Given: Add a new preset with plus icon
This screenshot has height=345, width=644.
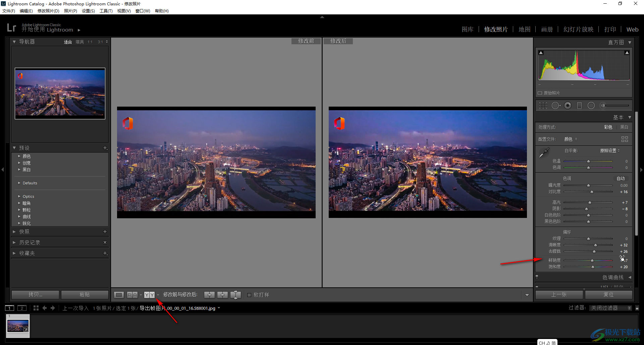Looking at the screenshot, I should coord(105,148).
